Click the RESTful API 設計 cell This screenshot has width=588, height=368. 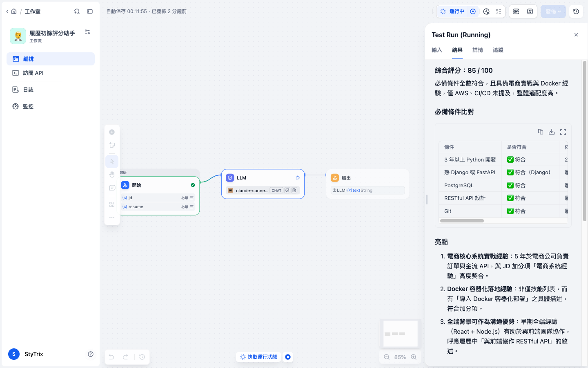coord(470,198)
